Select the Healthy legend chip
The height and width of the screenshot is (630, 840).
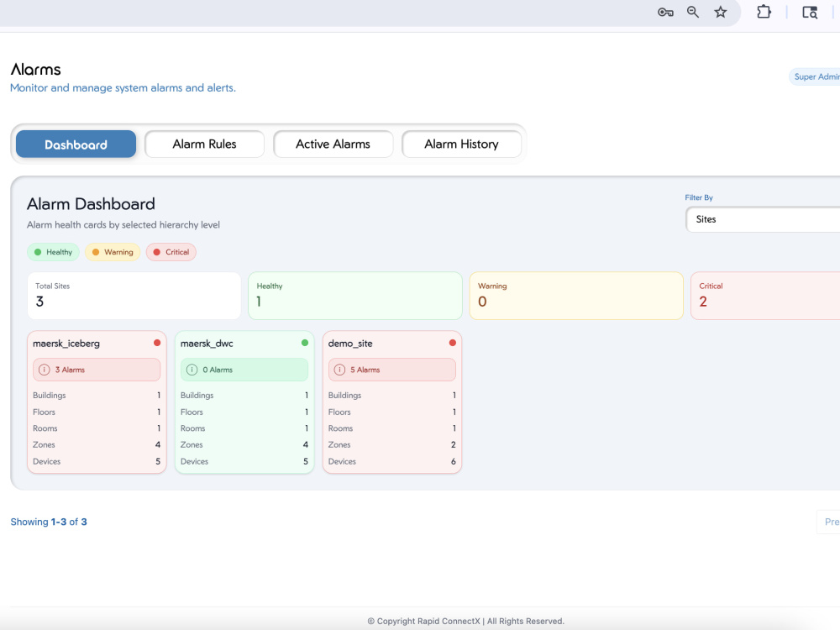[53, 252]
